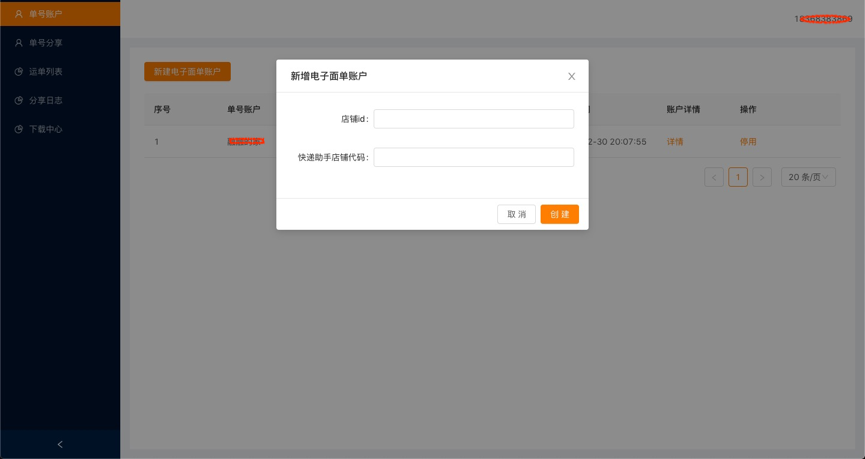This screenshot has width=865, height=459.
Task: Click the timestamp cell ending 20:07:55
Action: tap(618, 142)
